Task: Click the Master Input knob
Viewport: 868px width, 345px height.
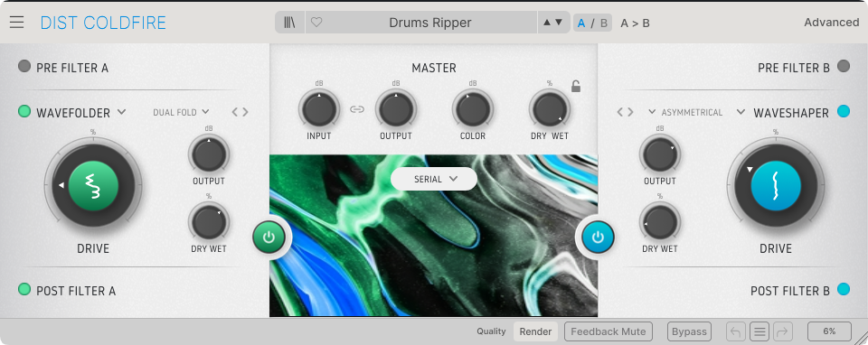Action: (x=319, y=109)
